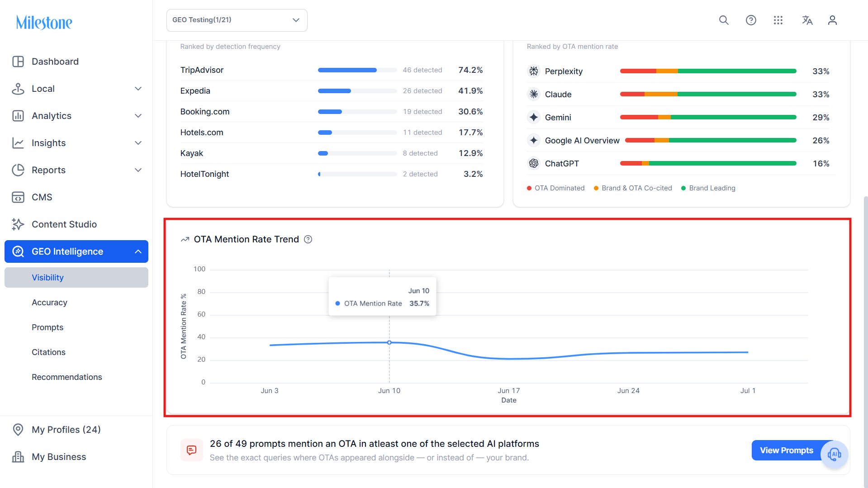868x488 pixels.
Task: Click the OTA Mention Rate Trend info icon
Action: pos(308,239)
